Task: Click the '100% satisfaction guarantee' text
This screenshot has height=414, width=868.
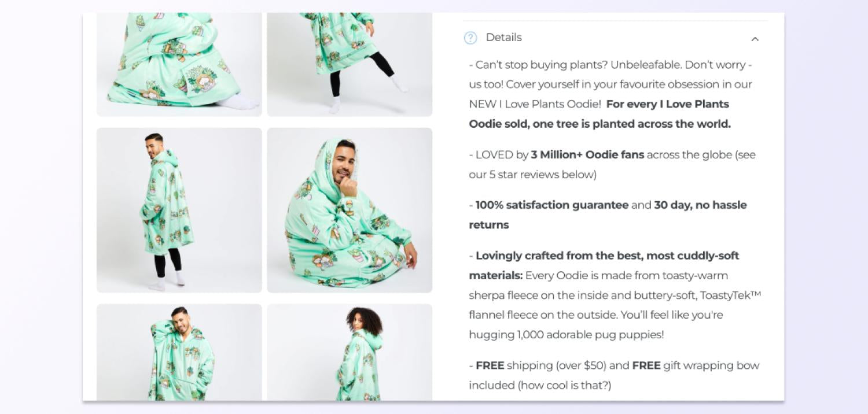Action: 552,205
